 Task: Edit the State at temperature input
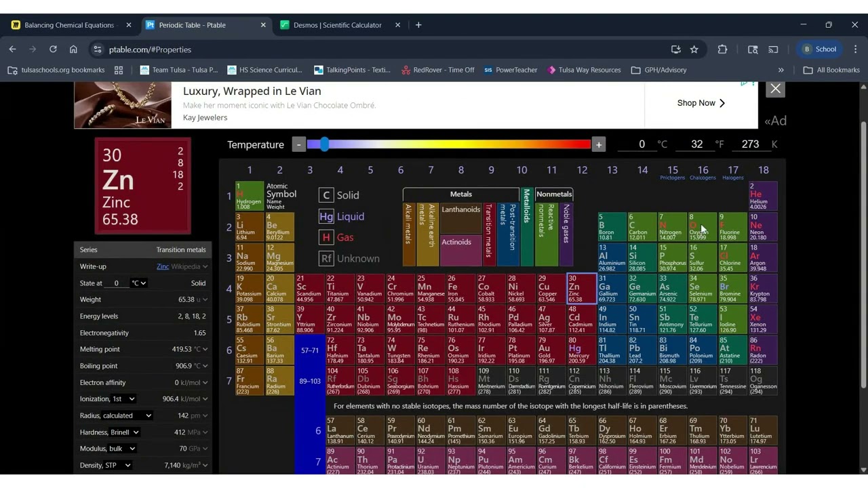[117, 283]
